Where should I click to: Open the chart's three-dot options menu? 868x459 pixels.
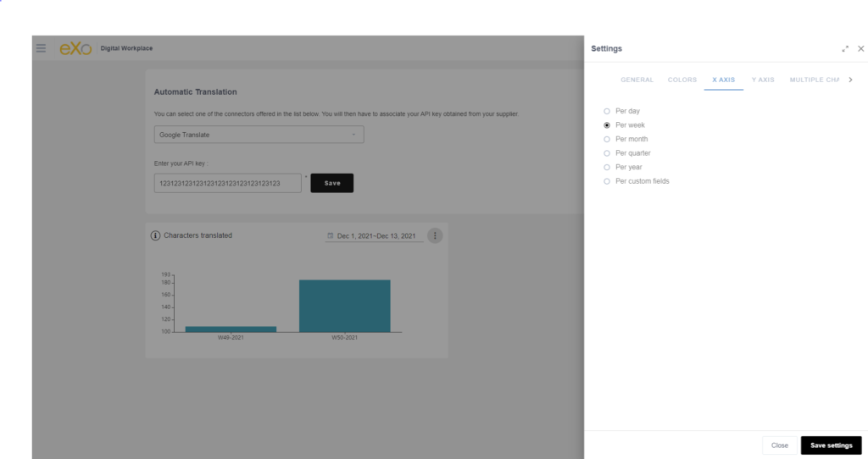[x=435, y=235]
